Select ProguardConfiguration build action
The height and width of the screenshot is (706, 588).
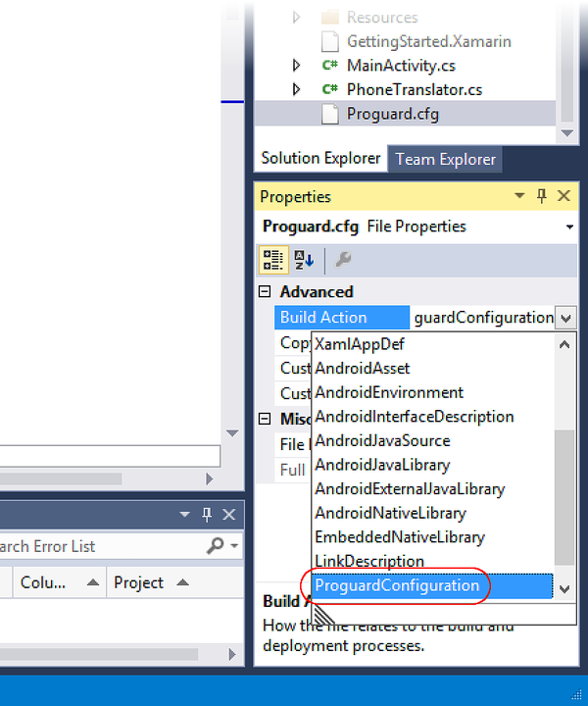432,585
